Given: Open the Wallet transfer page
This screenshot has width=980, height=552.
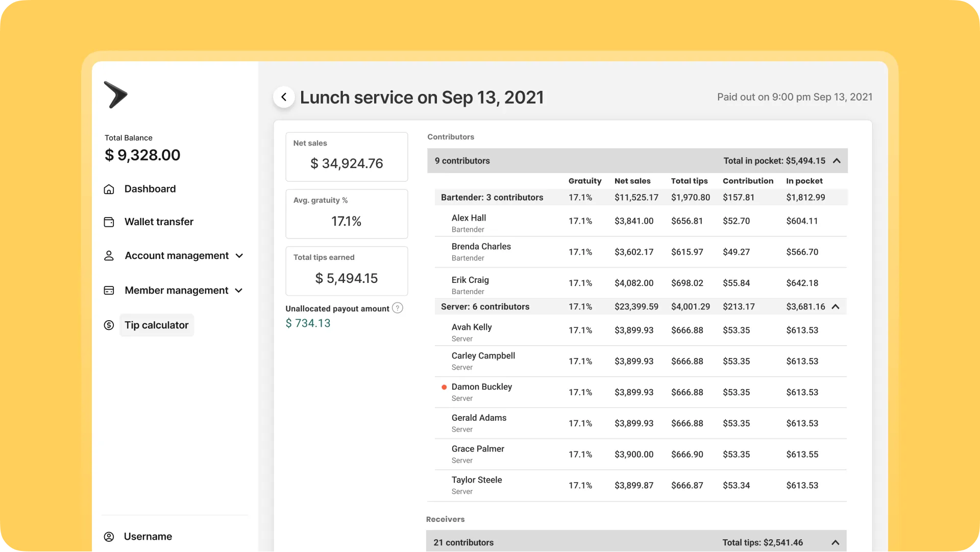Looking at the screenshot, I should 159,222.
